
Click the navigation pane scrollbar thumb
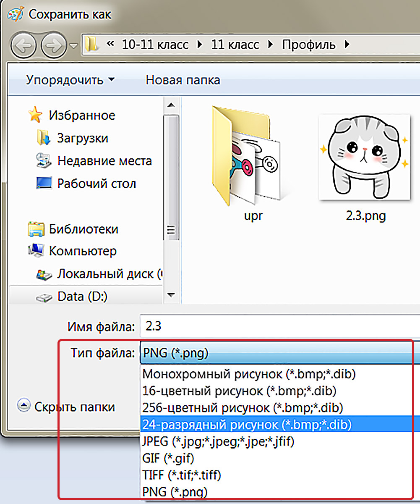point(170,178)
